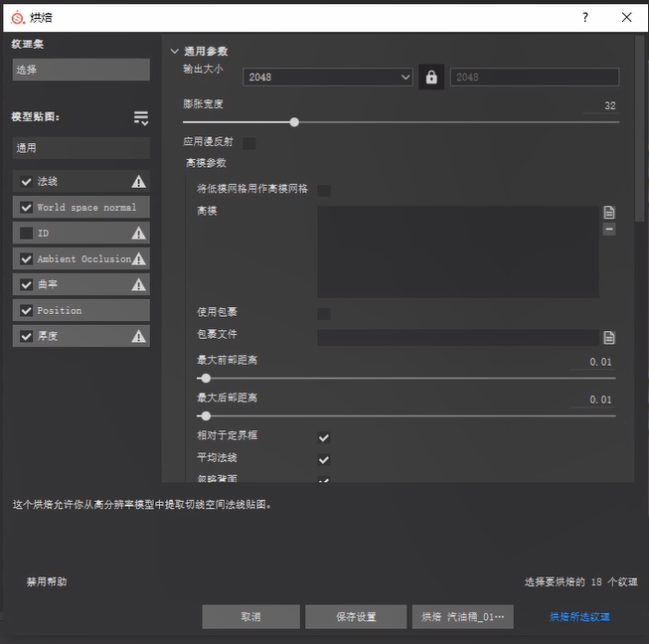Screen dimensions: 649x644
Task: Open the output size 2048 dropdown
Action: pyautogui.click(x=327, y=78)
